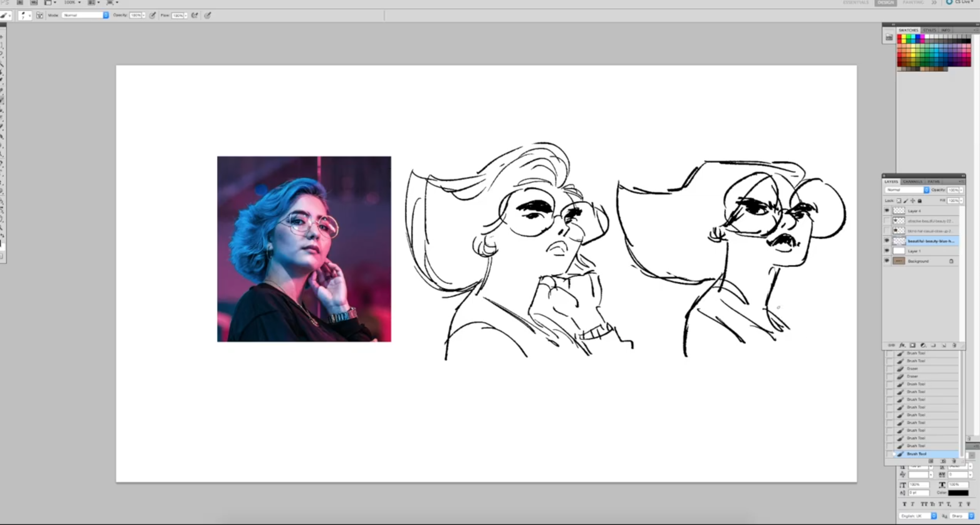Screen dimensions: 980x525
Task: Switch to the Paths tab
Action: coord(933,182)
